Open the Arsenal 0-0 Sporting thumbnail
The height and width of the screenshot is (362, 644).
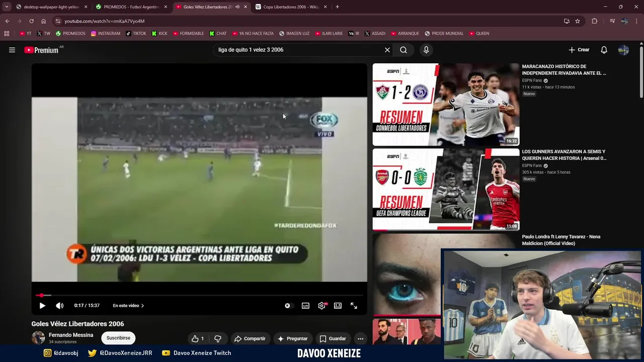coord(446,190)
